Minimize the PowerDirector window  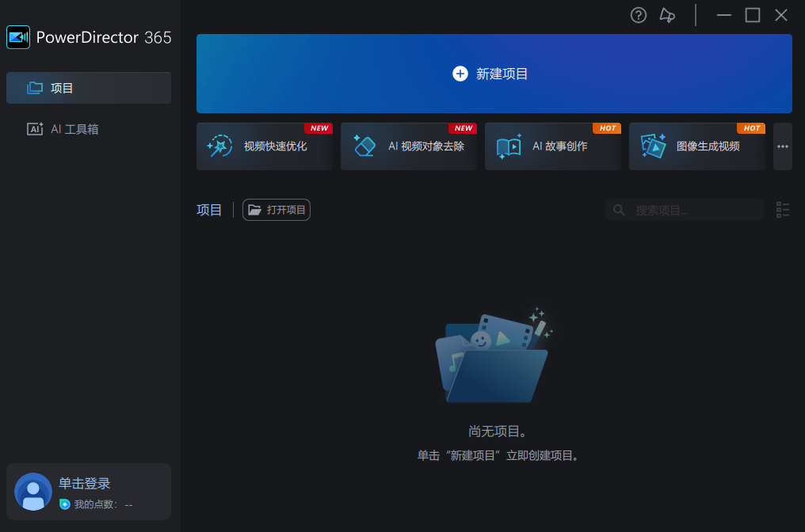click(724, 15)
